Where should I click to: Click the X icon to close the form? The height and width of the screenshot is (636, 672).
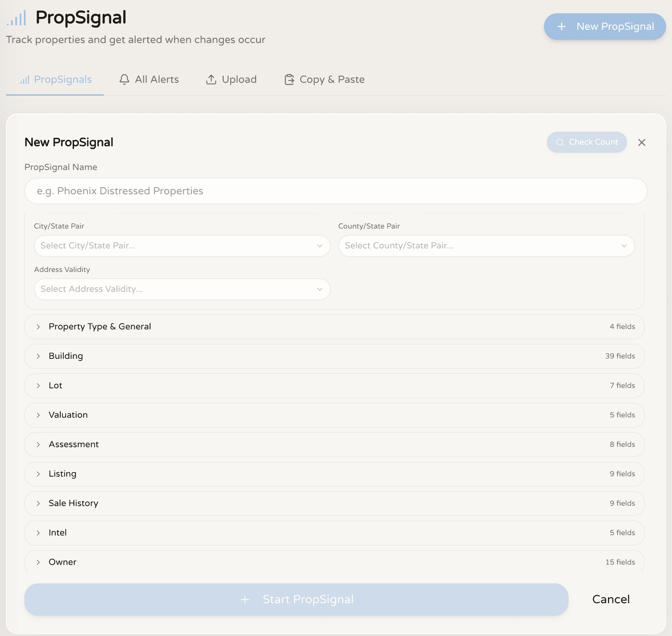(642, 142)
